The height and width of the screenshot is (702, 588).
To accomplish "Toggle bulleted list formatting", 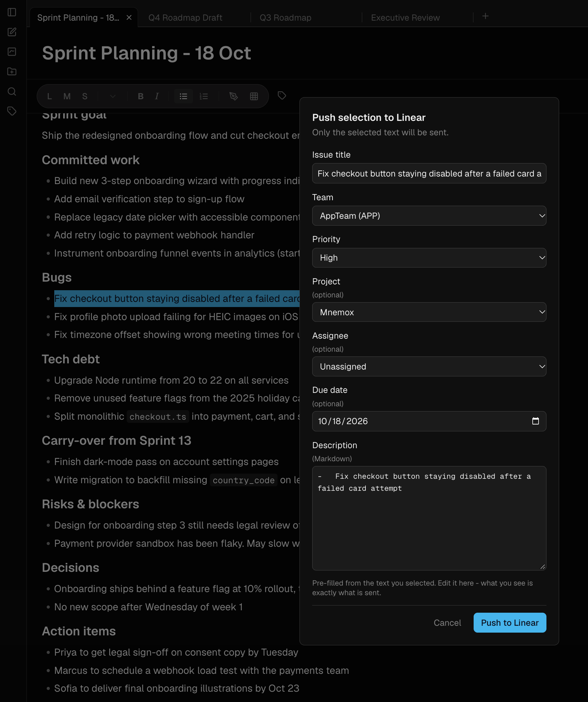I will click(x=183, y=97).
